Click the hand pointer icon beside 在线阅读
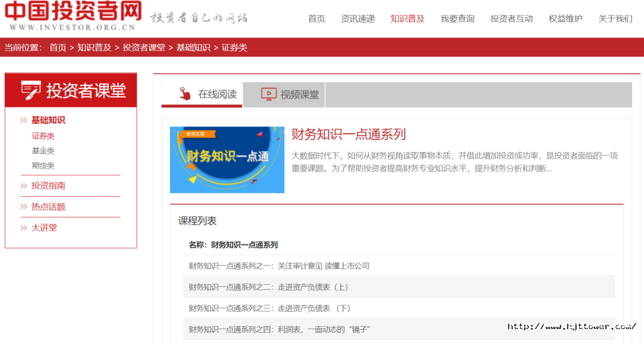This screenshot has height=344, width=644. 185,94
